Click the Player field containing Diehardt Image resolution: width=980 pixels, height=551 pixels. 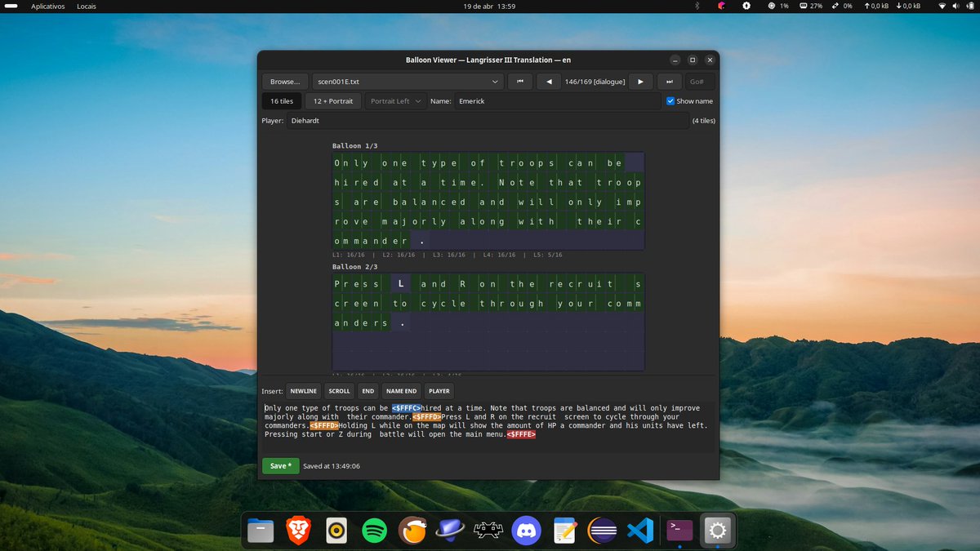[488, 121]
